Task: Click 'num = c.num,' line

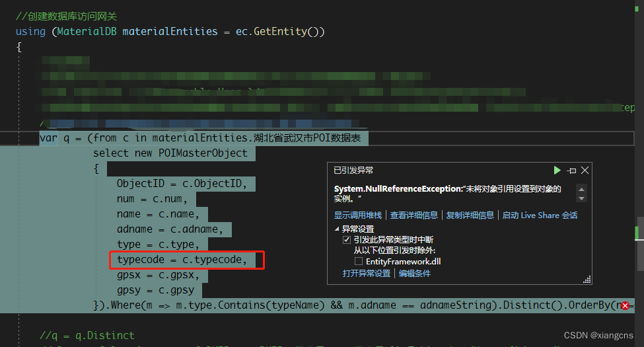Action: (x=152, y=199)
